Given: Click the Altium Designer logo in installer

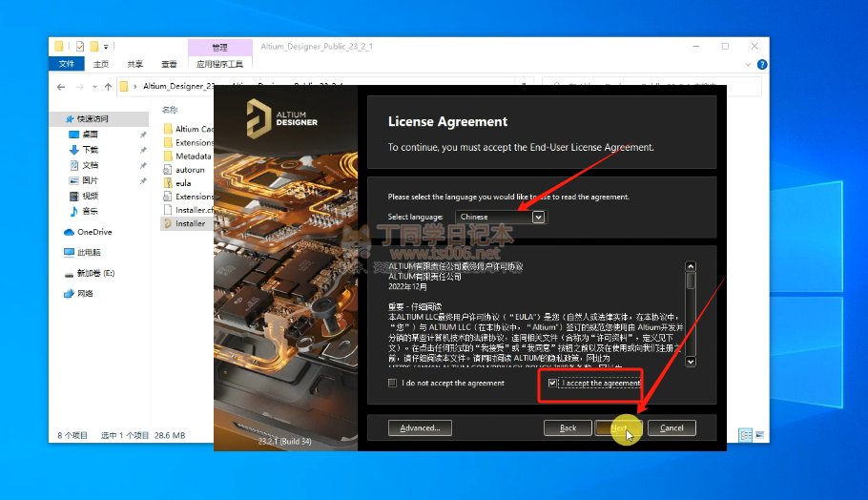Looking at the screenshot, I should click(281, 118).
